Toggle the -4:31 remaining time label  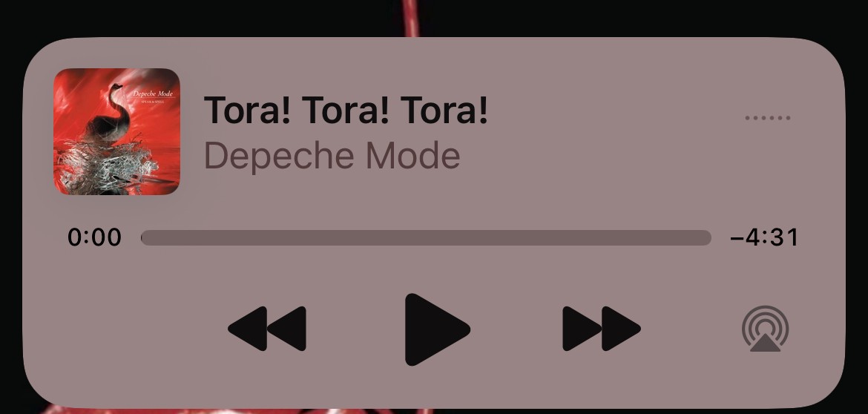[764, 237]
